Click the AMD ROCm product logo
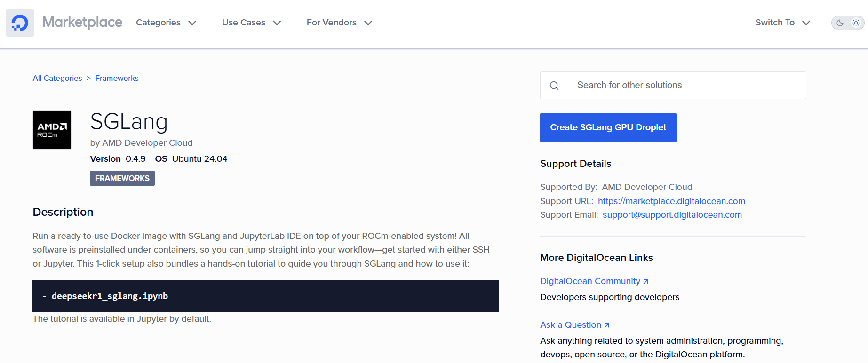The width and height of the screenshot is (868, 363). click(52, 130)
